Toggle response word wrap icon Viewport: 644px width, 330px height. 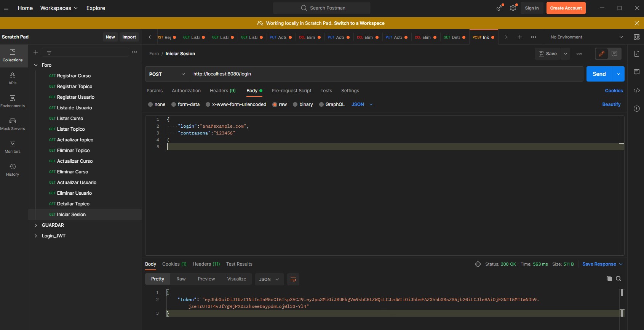click(x=293, y=279)
